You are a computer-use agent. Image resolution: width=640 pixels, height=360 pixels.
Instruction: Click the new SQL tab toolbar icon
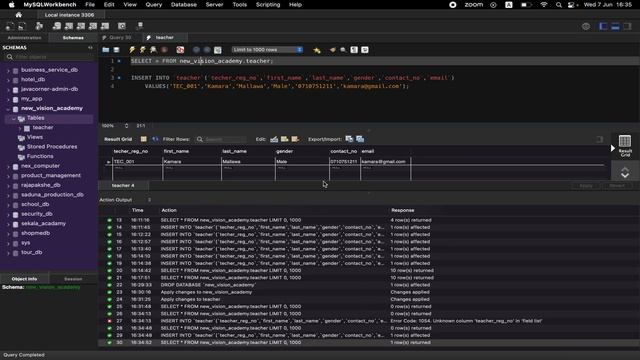(x=10, y=26)
